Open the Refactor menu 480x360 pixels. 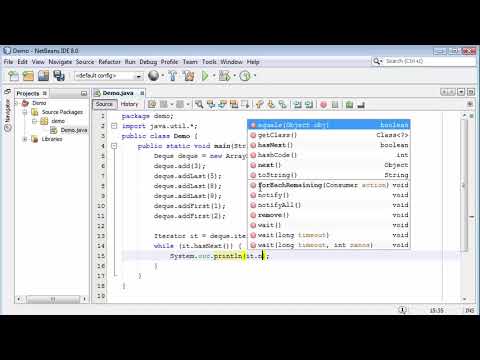tap(109, 62)
